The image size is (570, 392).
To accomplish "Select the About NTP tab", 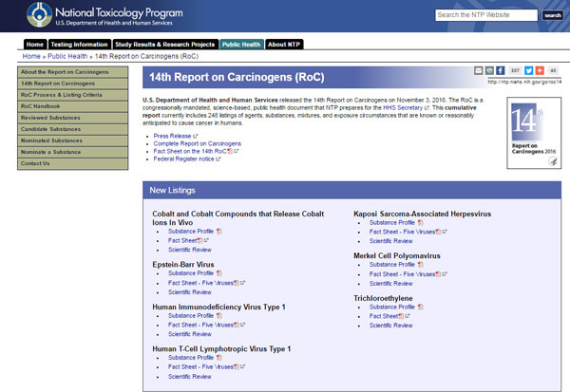I will coord(286,44).
